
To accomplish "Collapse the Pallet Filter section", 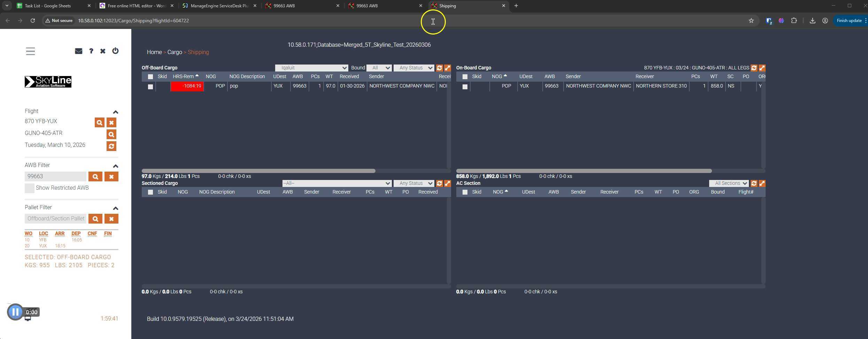I will [116, 208].
